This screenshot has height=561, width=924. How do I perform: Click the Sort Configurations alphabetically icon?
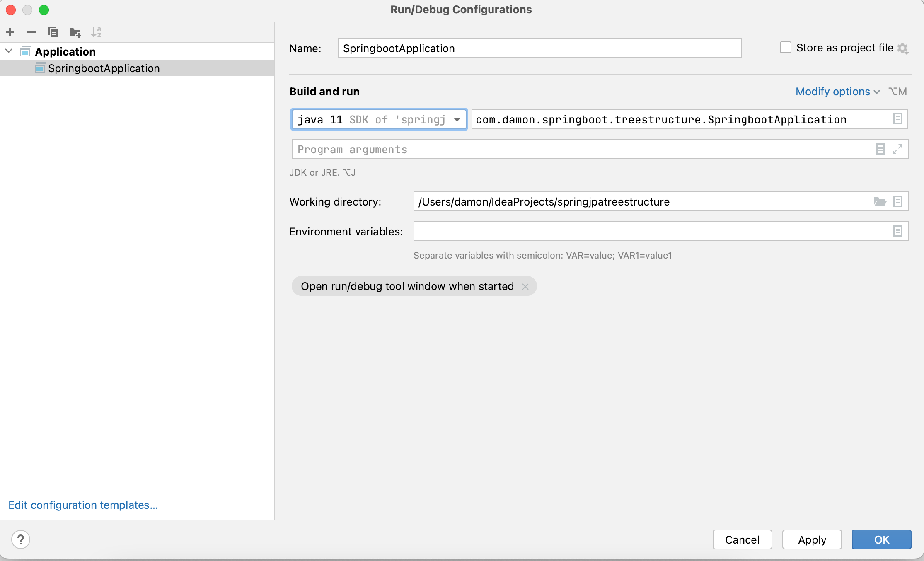[96, 32]
